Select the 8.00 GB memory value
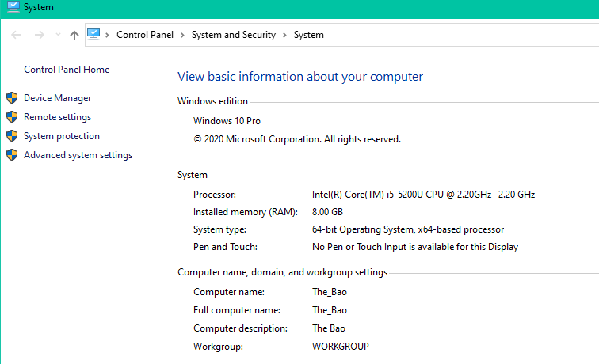599x364 pixels. [327, 212]
